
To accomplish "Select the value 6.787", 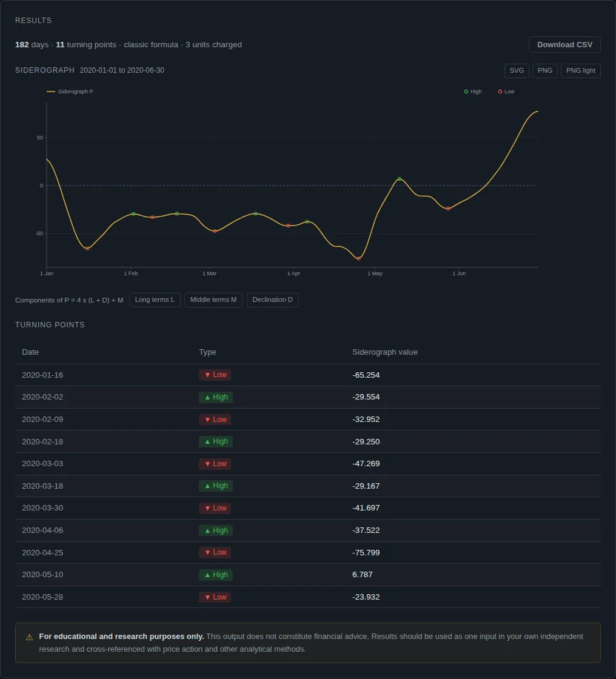I will point(362,575).
